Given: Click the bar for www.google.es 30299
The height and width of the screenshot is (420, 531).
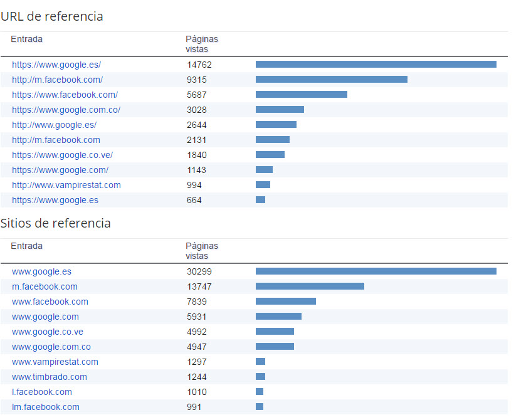Looking at the screenshot, I should point(376,271).
